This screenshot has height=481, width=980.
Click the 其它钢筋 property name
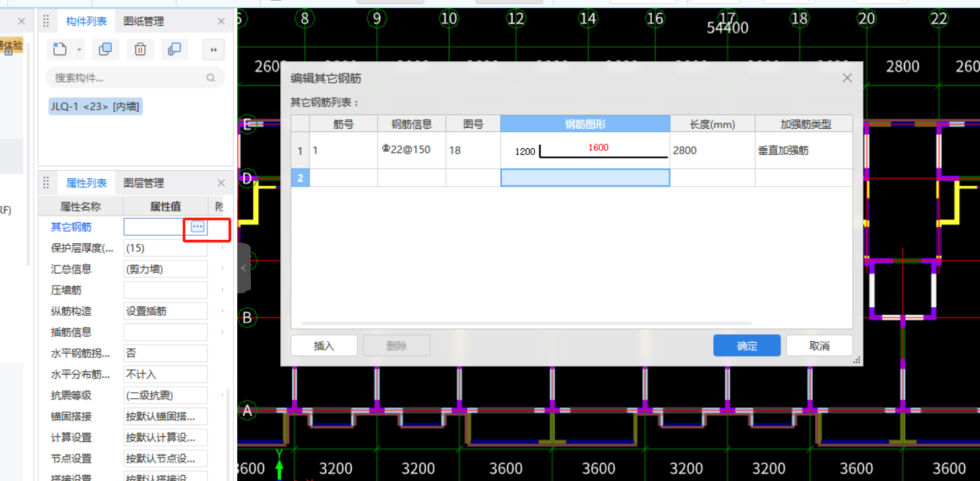[x=71, y=227]
